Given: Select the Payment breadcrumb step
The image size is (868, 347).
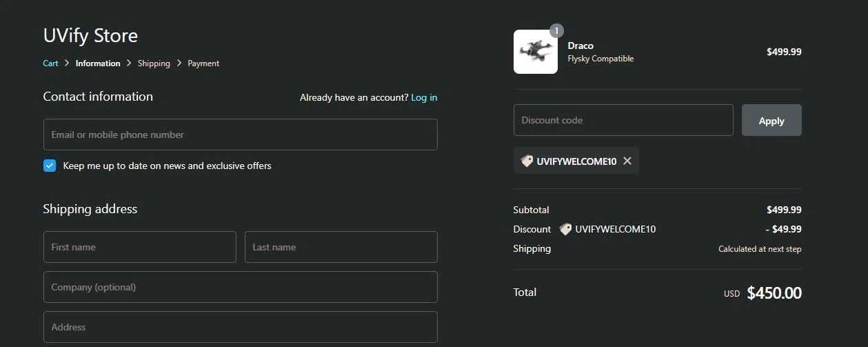Looking at the screenshot, I should 203,63.
